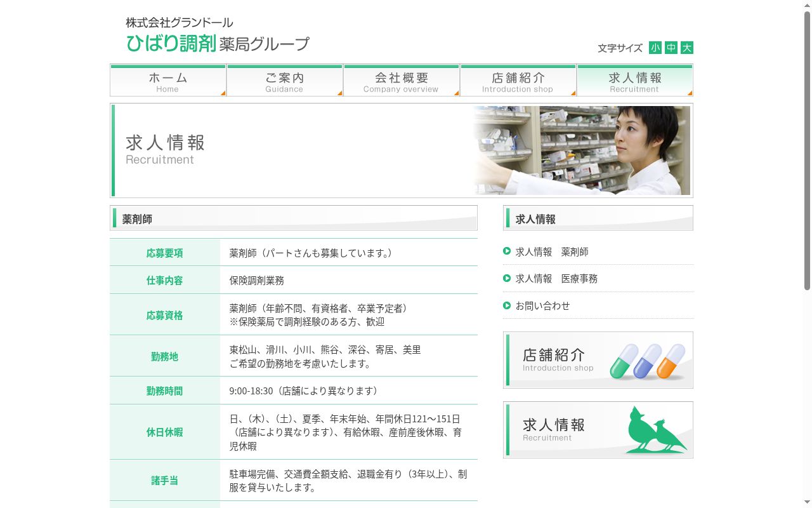Open the お問い合わせ sidebar link

pyautogui.click(x=542, y=306)
